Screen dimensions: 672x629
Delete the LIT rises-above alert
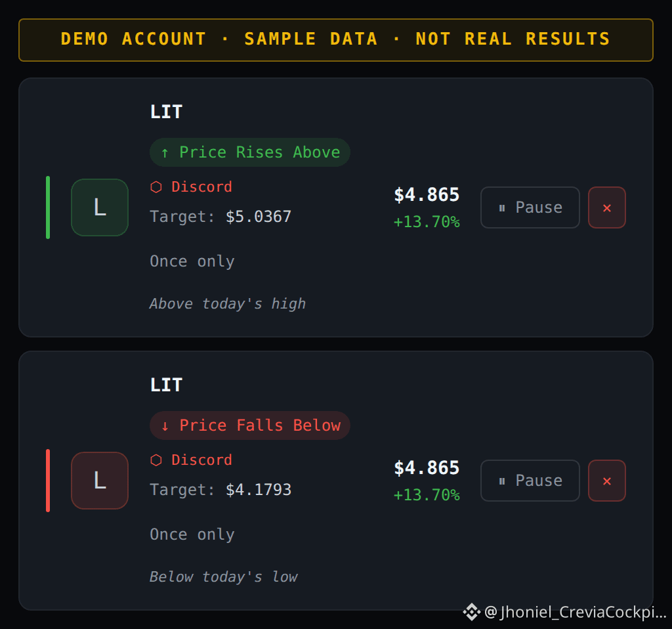tap(607, 207)
